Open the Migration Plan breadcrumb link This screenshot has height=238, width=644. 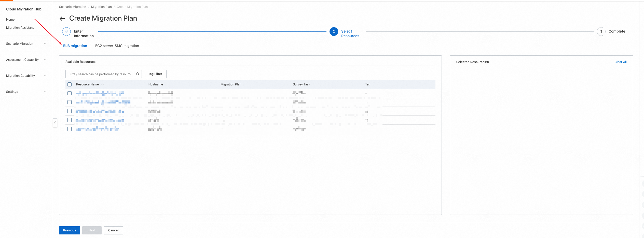click(101, 7)
